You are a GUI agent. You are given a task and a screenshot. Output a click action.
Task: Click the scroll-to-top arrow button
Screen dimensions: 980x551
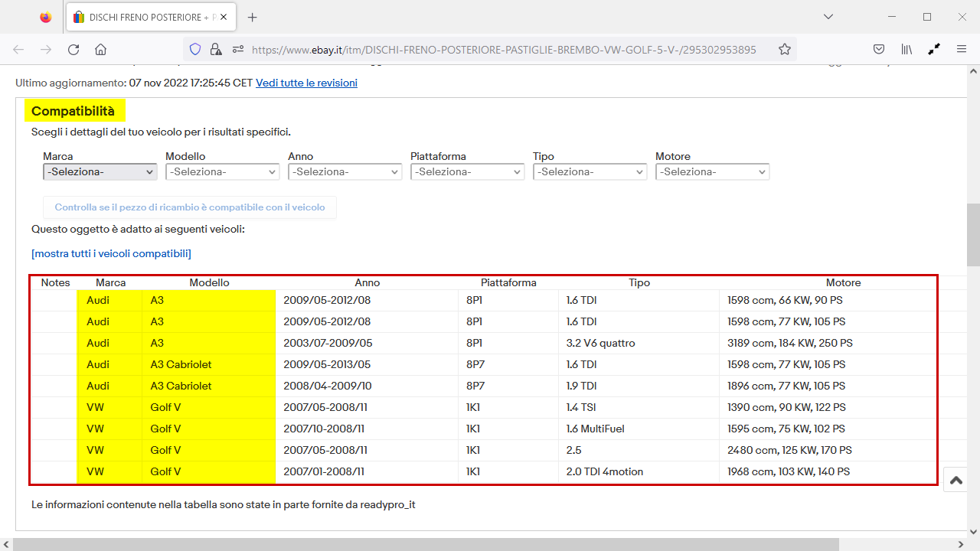tap(955, 480)
